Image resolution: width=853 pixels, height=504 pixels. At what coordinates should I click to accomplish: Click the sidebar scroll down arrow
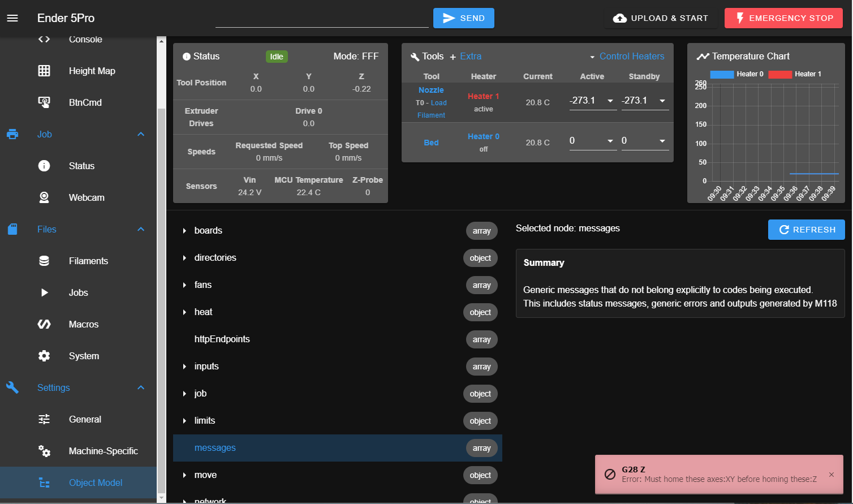(161, 498)
